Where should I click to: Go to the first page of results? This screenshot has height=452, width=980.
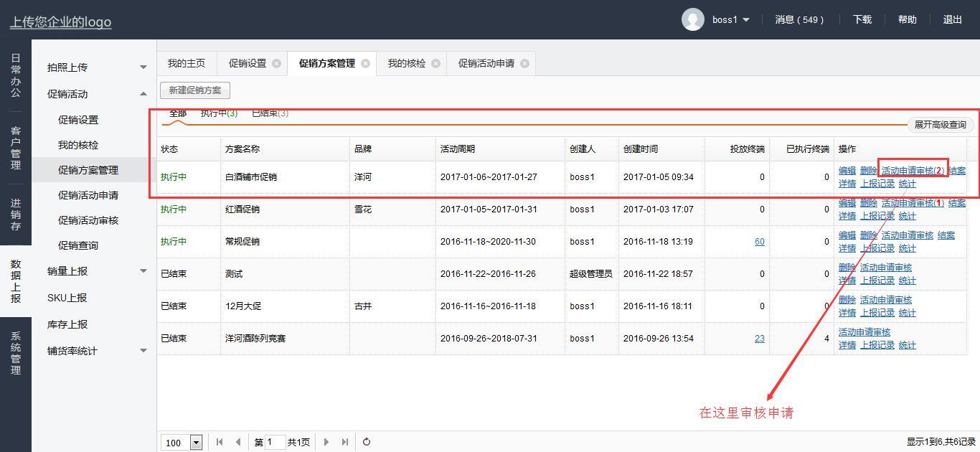coord(220,442)
